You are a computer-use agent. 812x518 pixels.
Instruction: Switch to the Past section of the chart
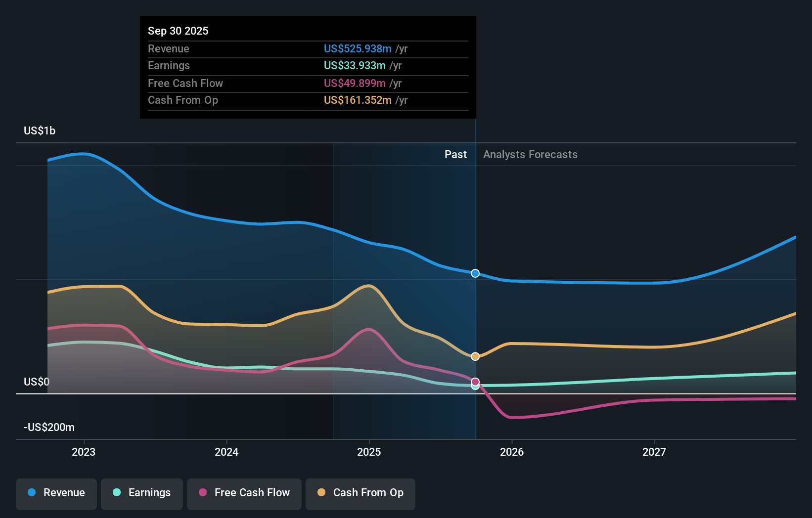(455, 154)
